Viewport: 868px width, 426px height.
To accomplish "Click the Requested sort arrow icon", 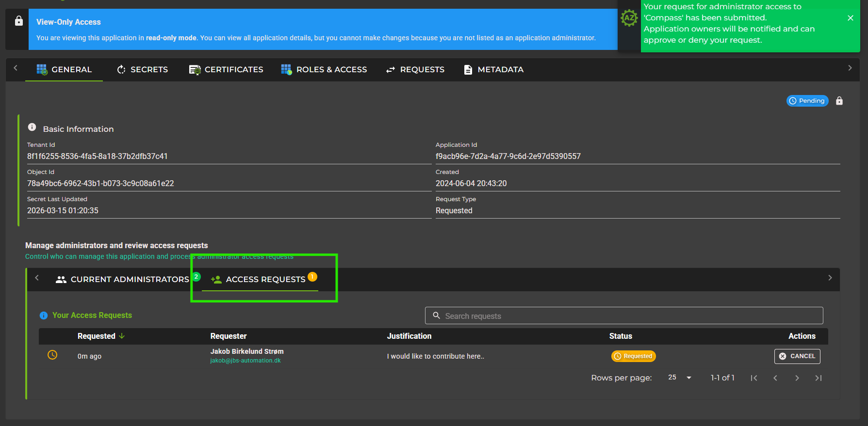I will click(122, 336).
